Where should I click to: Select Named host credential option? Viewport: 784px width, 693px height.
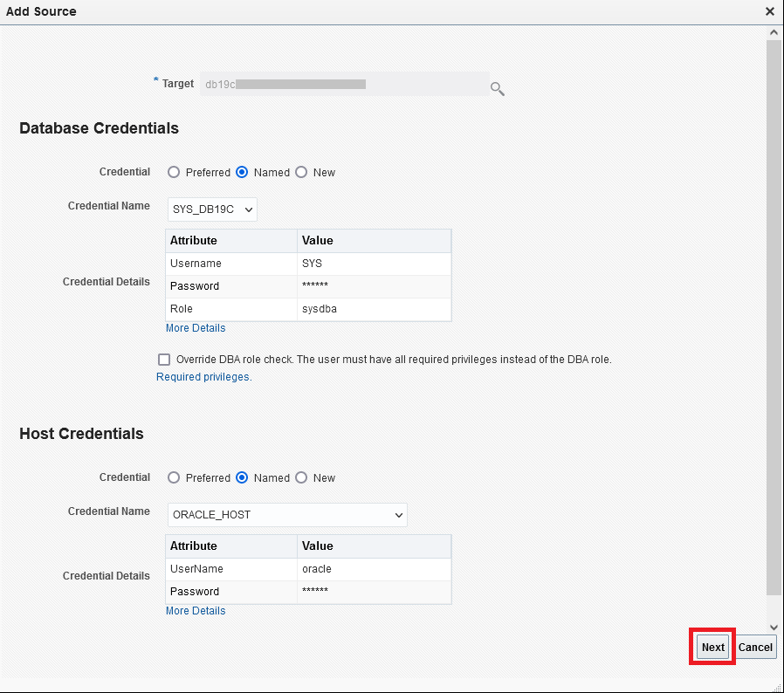click(242, 478)
